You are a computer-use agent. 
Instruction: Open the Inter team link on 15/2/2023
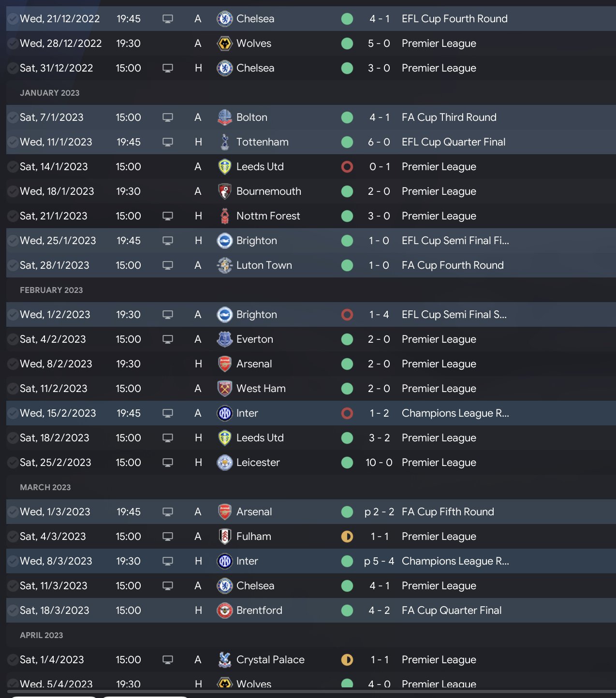click(x=247, y=413)
